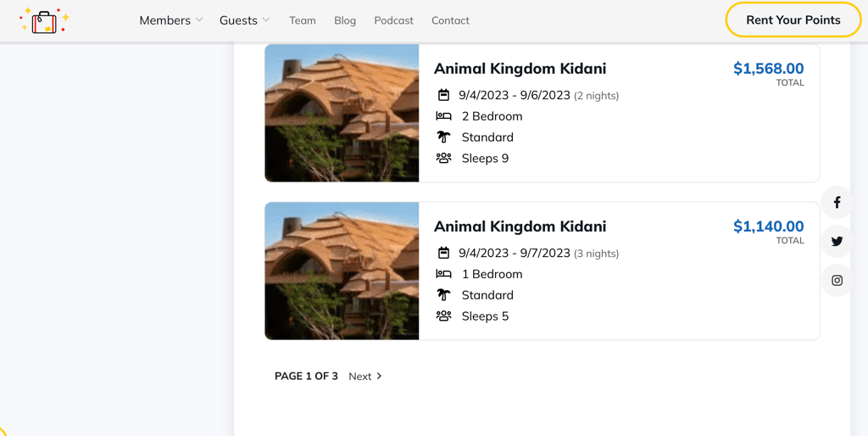Screen dimensions: 868x436
Task: Expand the Members dropdown menu
Action: (x=170, y=20)
